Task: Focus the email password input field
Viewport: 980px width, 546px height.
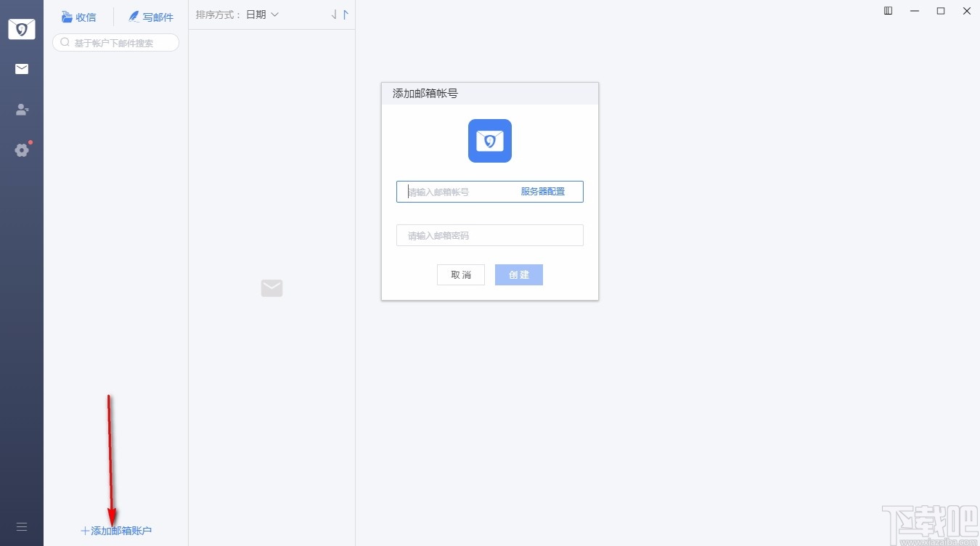Action: coord(490,235)
